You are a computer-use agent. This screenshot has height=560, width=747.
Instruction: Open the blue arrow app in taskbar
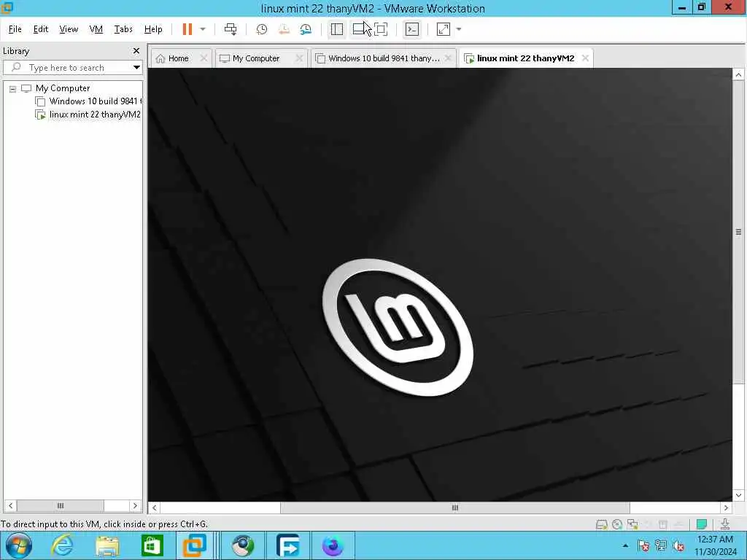point(287,545)
